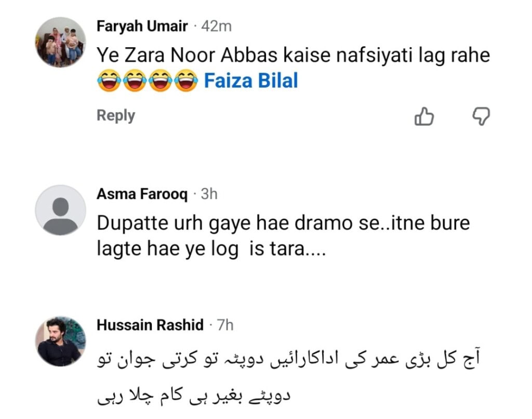The width and height of the screenshot is (532, 419).
Task: Click the last laughing emoji in Faryah's comment
Action: pyautogui.click(x=184, y=81)
